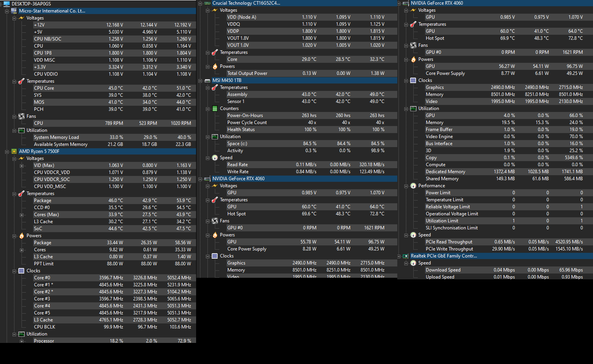Click the AMD Ryzen 5 7500F chip icon
This screenshot has width=593, height=364.
pos(14,151)
